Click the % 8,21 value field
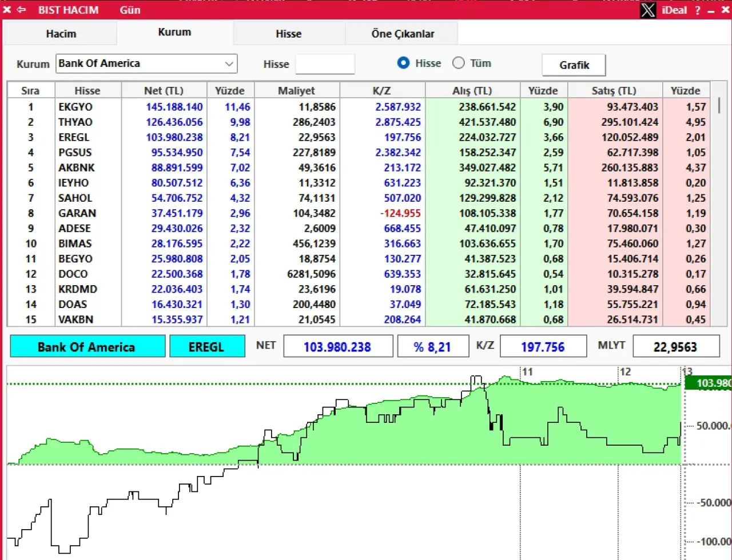 (432, 347)
